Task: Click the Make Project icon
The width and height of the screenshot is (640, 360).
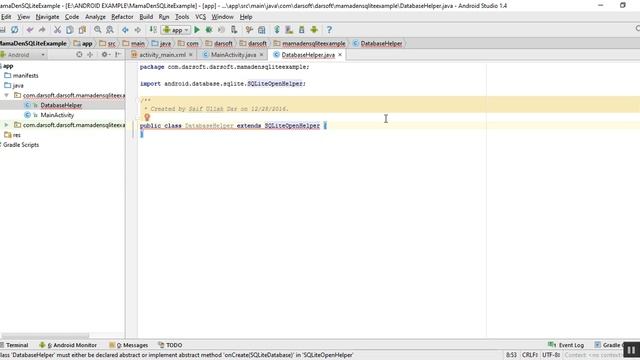Action: coord(153,30)
